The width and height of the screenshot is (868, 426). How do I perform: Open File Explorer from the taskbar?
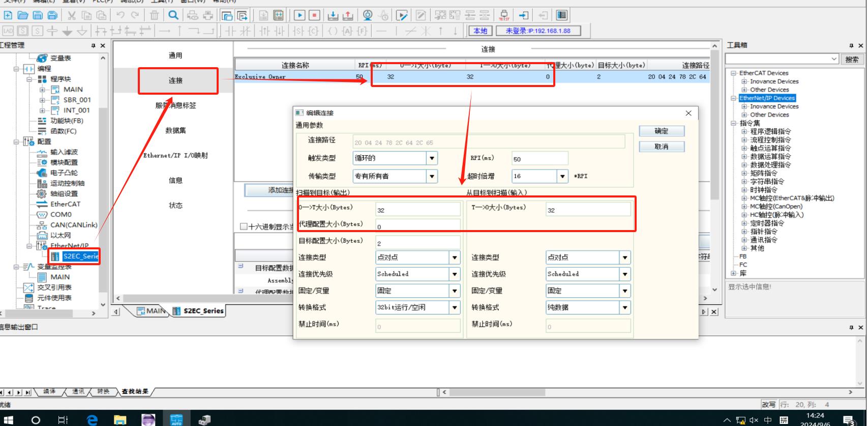click(120, 420)
